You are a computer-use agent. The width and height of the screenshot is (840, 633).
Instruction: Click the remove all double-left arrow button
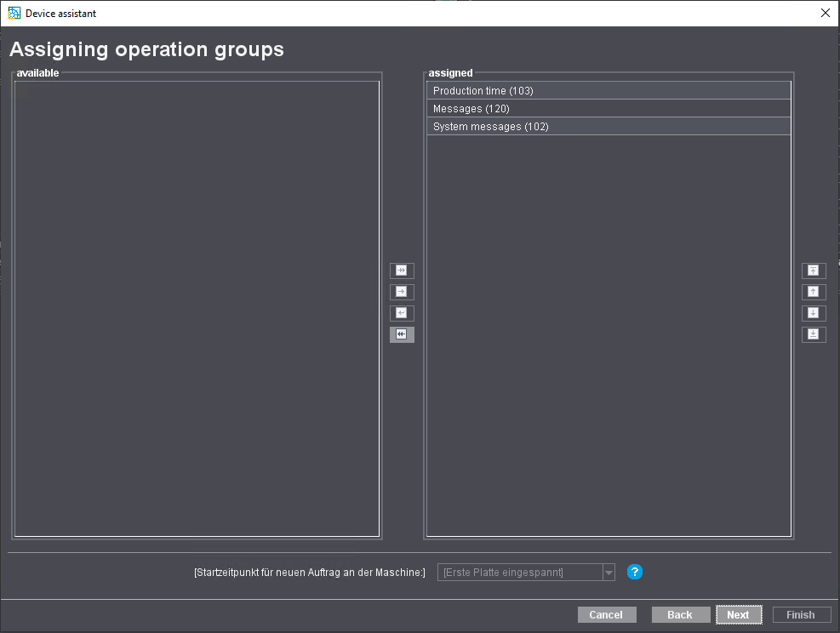click(402, 334)
